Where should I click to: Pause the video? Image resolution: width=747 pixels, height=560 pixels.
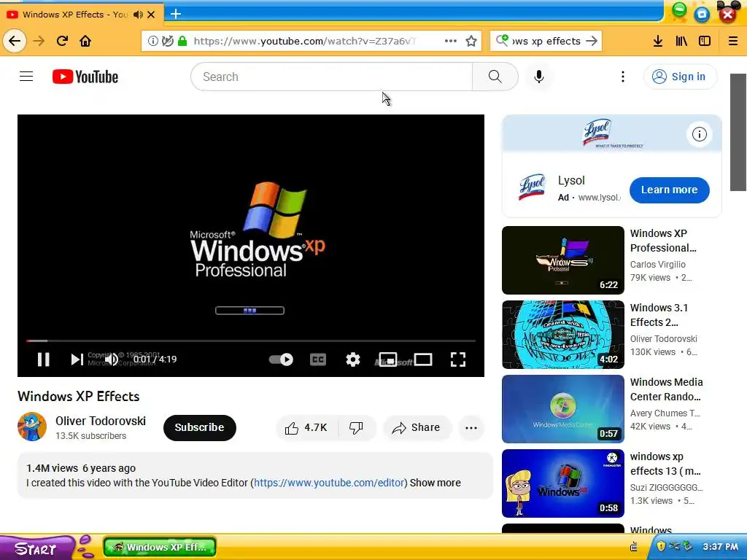pos(43,359)
